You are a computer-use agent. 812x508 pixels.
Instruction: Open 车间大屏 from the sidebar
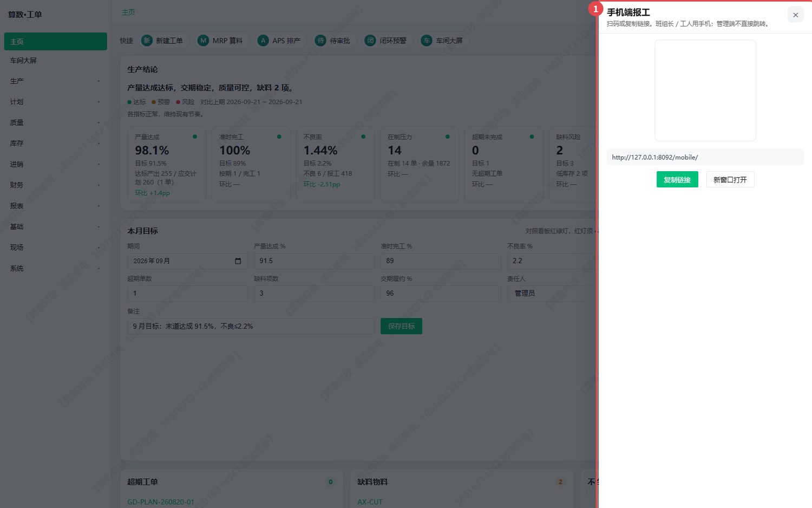tap(55, 61)
